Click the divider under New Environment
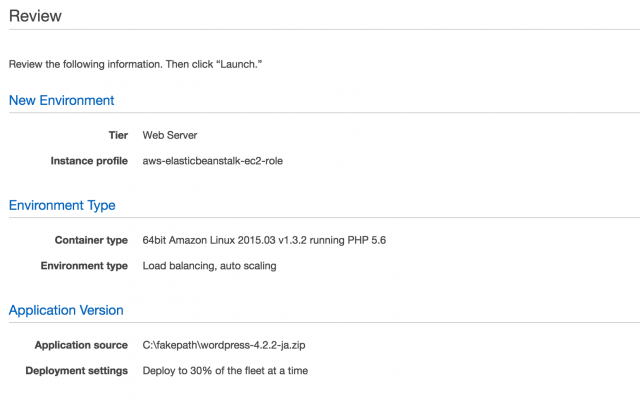The image size is (640, 399). click(324, 113)
